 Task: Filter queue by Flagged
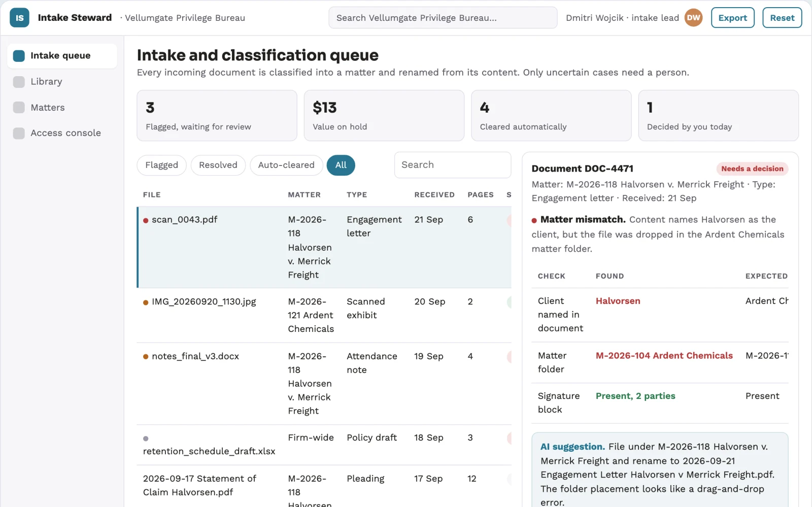(161, 165)
